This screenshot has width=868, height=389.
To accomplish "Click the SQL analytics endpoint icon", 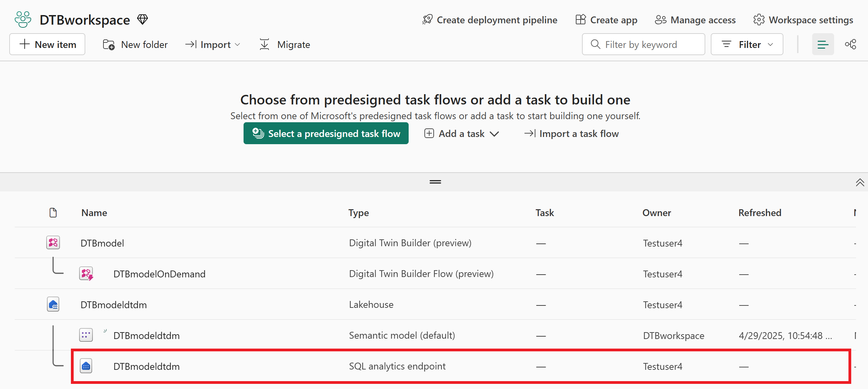I will (86, 366).
